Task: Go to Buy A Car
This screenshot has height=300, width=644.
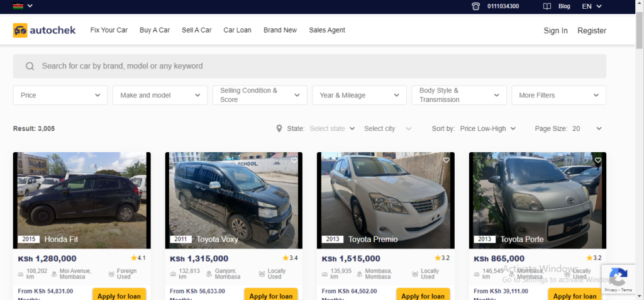Action: [155, 30]
